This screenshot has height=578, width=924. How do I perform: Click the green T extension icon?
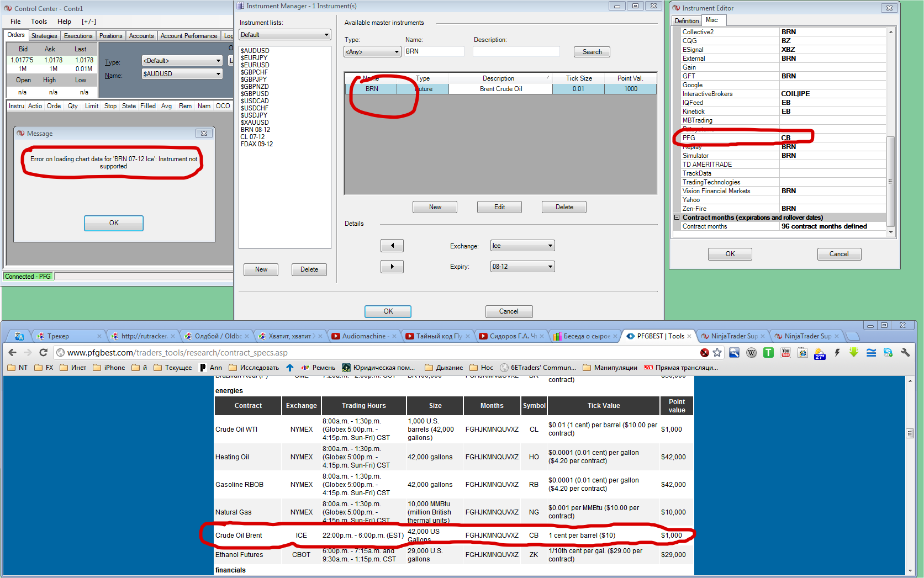pyautogui.click(x=768, y=353)
